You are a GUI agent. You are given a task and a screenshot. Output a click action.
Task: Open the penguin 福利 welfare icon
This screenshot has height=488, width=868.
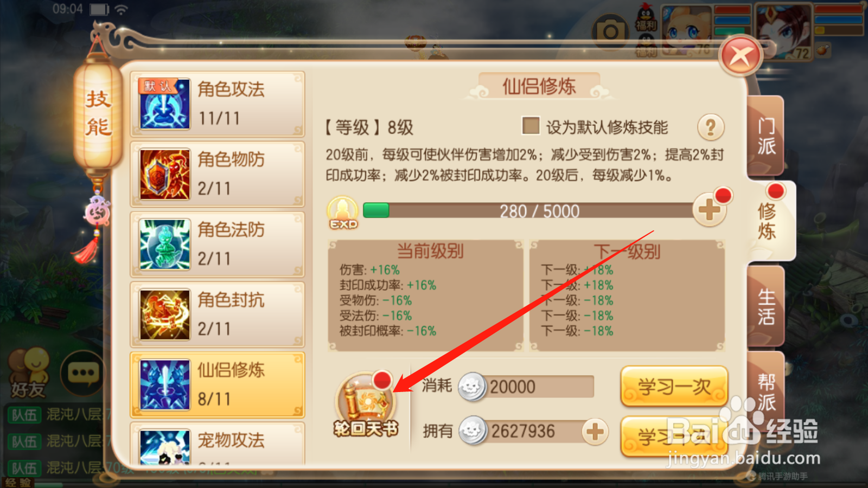click(646, 18)
